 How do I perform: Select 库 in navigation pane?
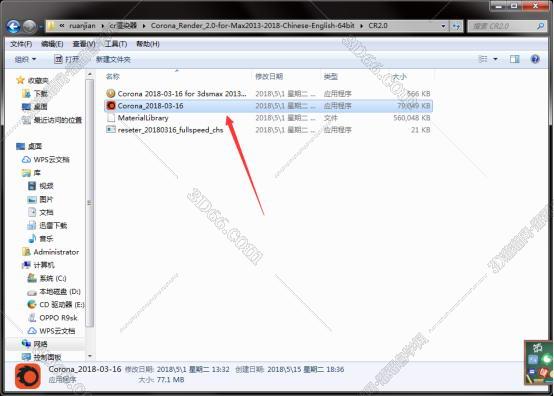[x=37, y=172]
